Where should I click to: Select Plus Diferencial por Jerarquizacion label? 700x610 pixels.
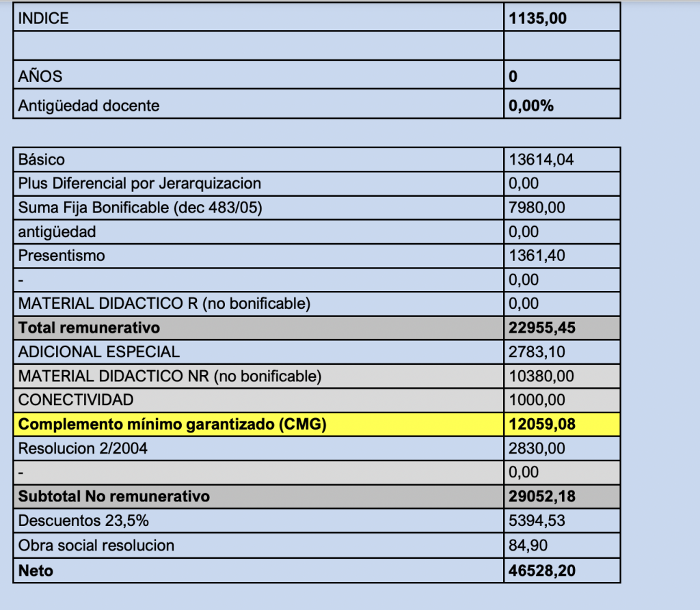point(139,183)
